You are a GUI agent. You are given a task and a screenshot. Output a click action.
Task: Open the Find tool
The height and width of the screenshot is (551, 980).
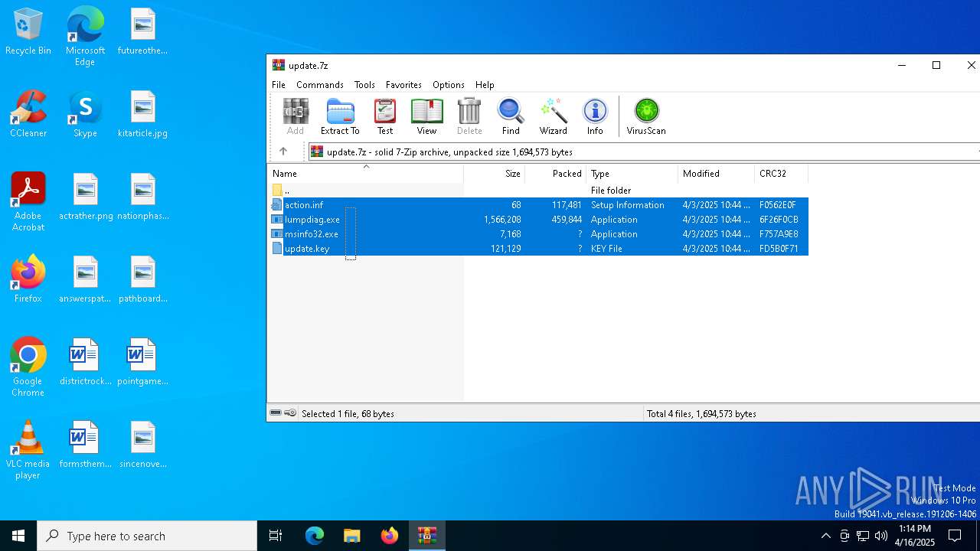pyautogui.click(x=511, y=117)
